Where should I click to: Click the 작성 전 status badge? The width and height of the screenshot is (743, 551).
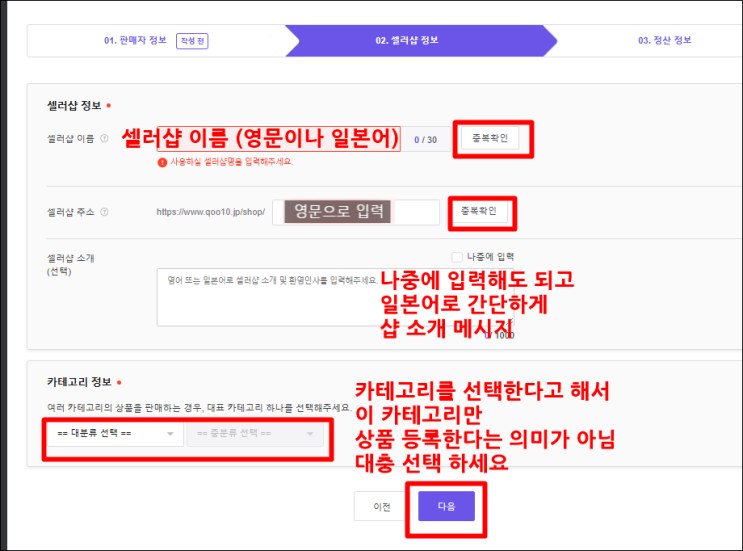[x=192, y=41]
